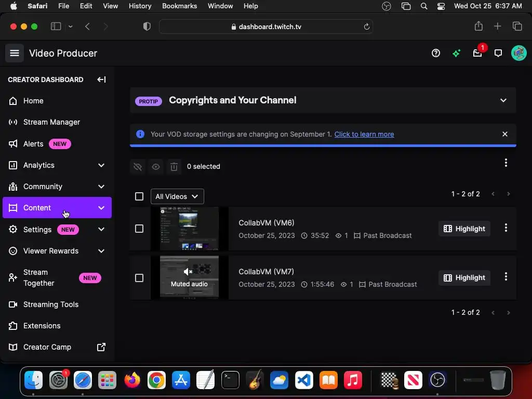The width and height of the screenshot is (532, 399).
Task: Go to next page in top pagination
Action: (508, 194)
